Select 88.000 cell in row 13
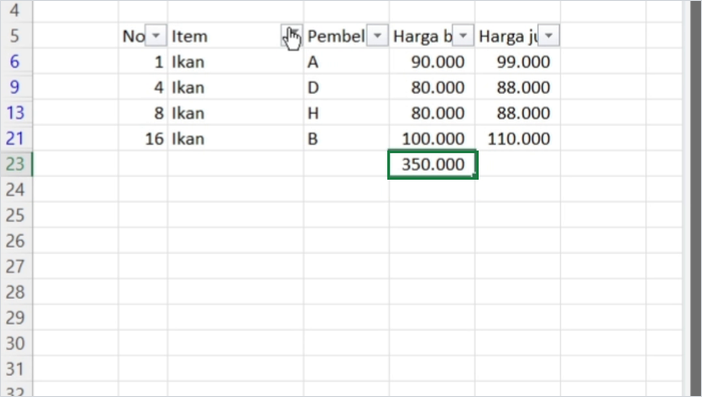 coord(518,113)
